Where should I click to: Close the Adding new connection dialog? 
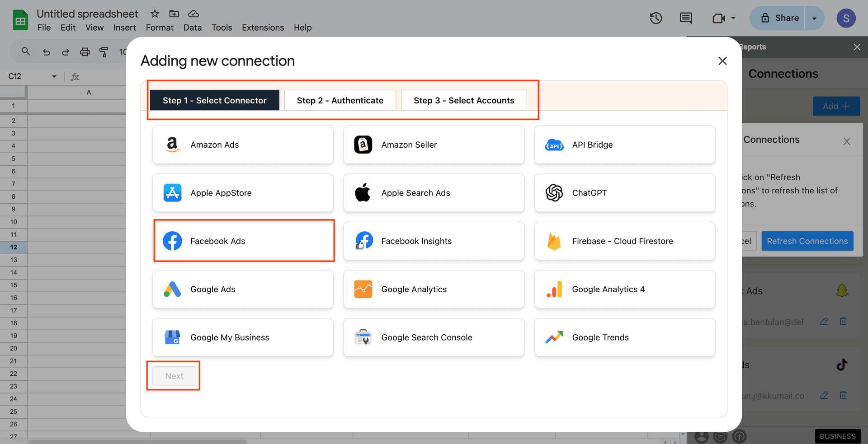pos(722,61)
